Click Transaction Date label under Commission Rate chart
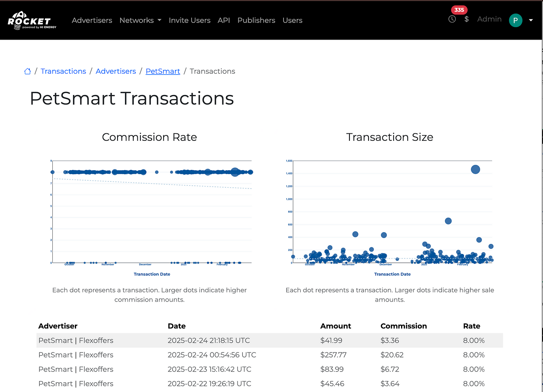543x392 pixels. [152, 274]
